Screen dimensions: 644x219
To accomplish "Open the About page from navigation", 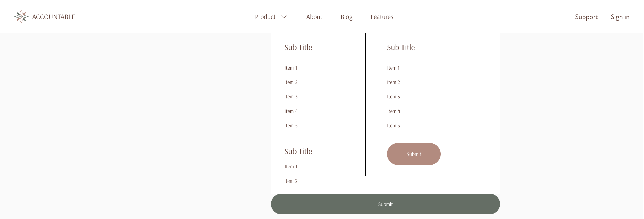I will coord(314,17).
